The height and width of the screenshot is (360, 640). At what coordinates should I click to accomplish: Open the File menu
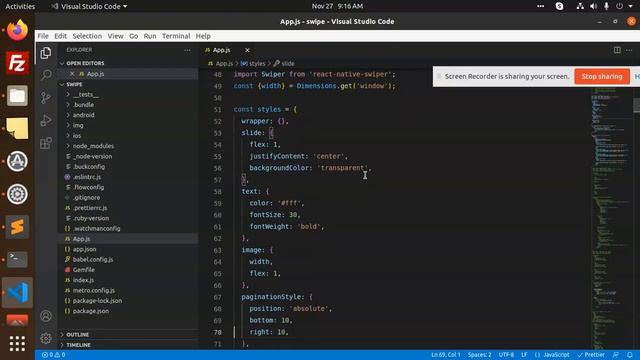tap(43, 36)
